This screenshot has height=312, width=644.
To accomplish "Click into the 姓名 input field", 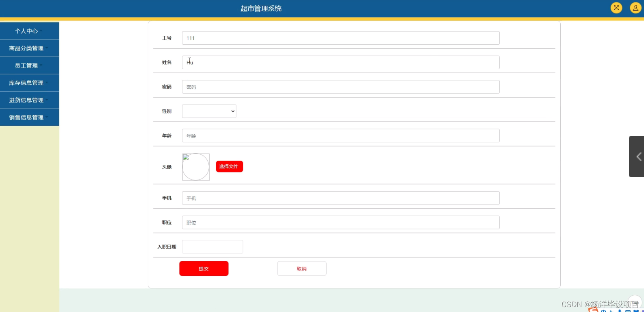I will pos(340,62).
